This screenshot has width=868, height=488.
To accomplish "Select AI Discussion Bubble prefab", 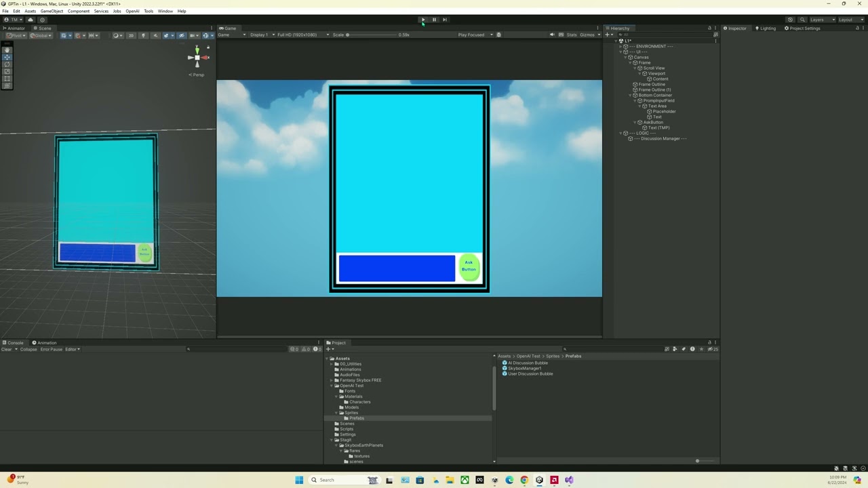I will (528, 363).
